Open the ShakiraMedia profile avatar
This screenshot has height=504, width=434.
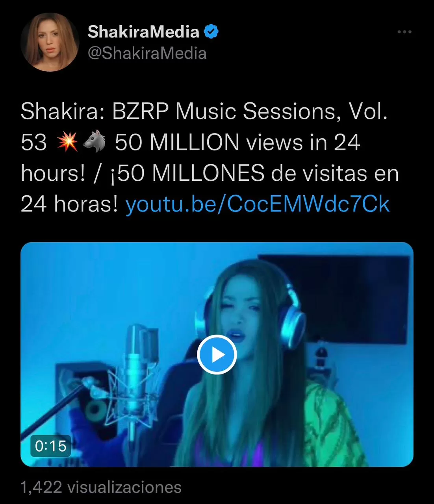tap(50, 42)
